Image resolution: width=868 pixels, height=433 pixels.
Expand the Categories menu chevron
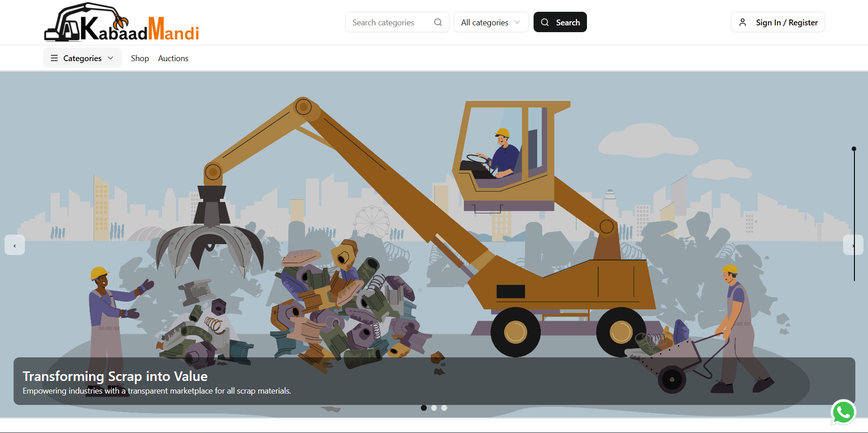(x=110, y=58)
